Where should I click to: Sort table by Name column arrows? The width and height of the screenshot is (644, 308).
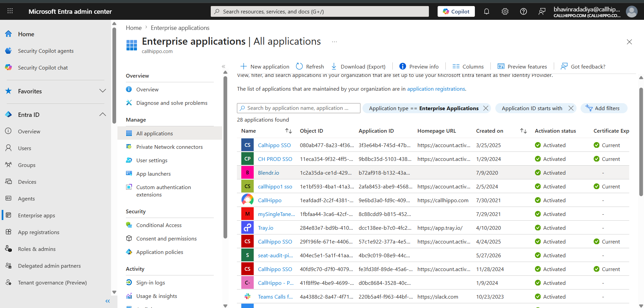point(289,131)
